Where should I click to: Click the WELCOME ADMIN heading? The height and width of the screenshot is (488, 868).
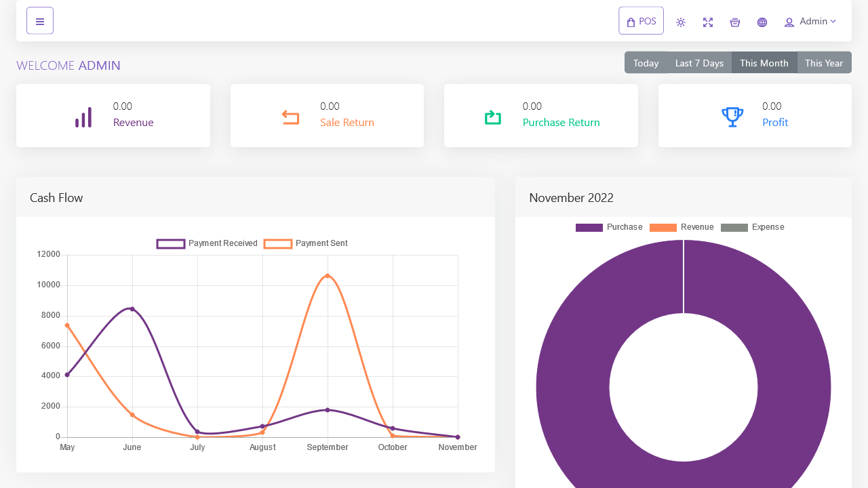[x=68, y=66]
